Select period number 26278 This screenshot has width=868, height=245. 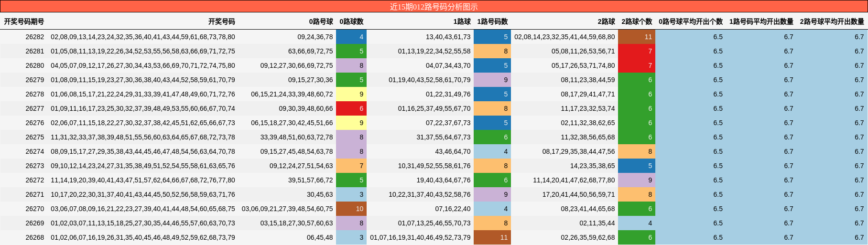tap(35, 94)
